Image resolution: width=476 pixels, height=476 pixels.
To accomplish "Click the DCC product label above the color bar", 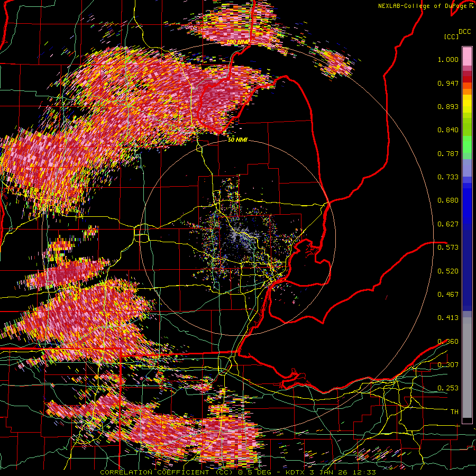I will coord(465,32).
